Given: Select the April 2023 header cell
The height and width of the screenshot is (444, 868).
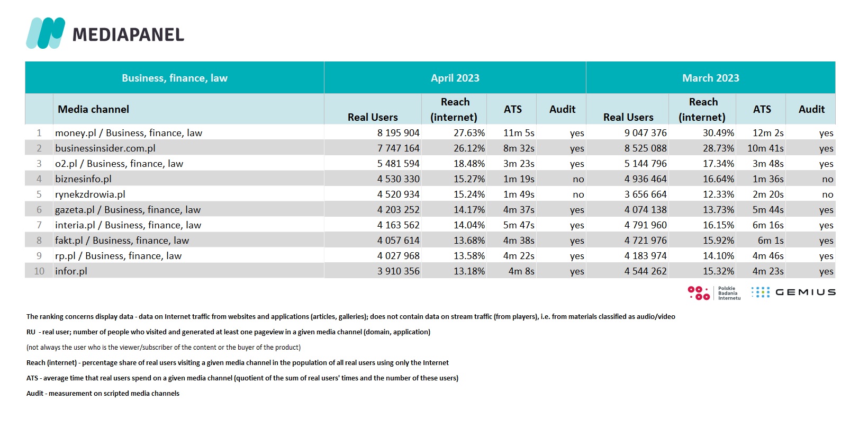Looking at the screenshot, I should [455, 78].
